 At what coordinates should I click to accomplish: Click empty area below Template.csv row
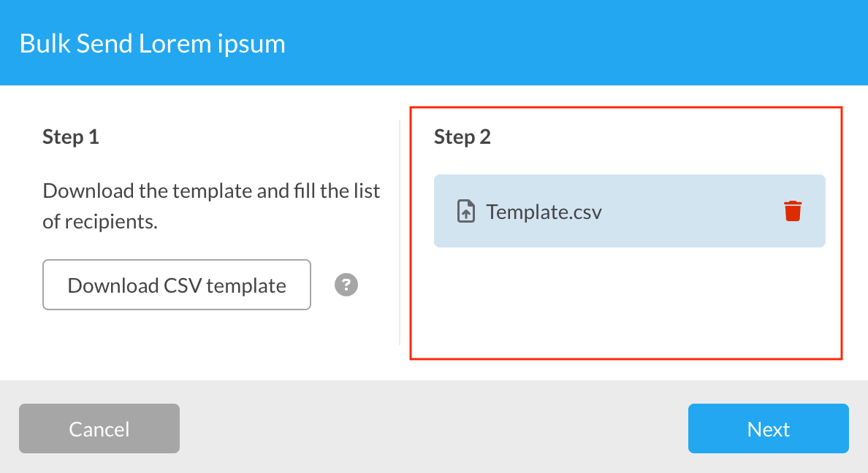pyautogui.click(x=628, y=299)
